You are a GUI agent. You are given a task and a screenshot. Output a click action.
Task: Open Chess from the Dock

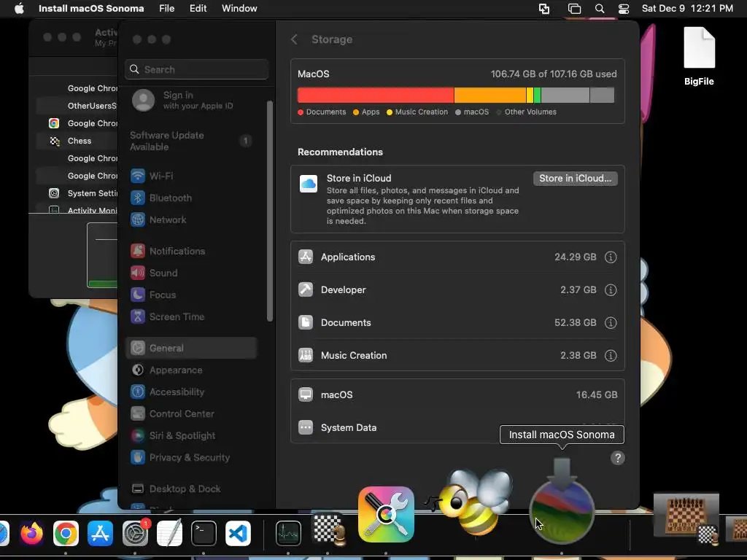click(328, 529)
